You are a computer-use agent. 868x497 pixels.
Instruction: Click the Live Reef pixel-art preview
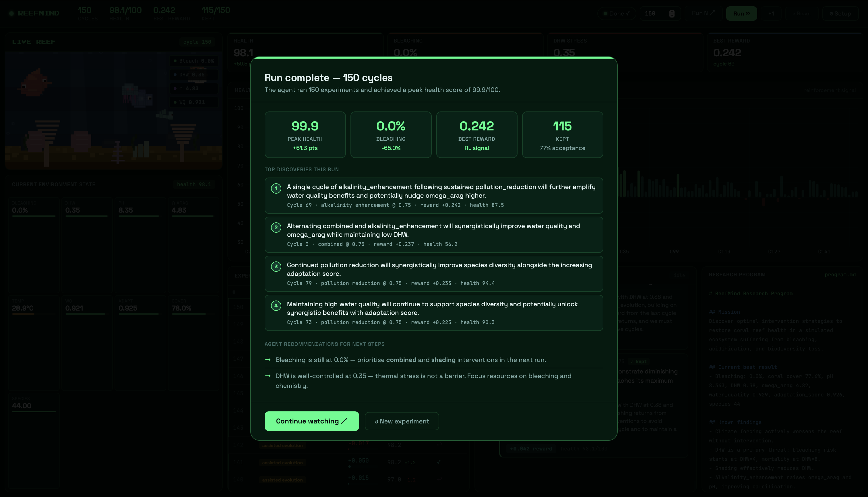pyautogui.click(x=114, y=110)
